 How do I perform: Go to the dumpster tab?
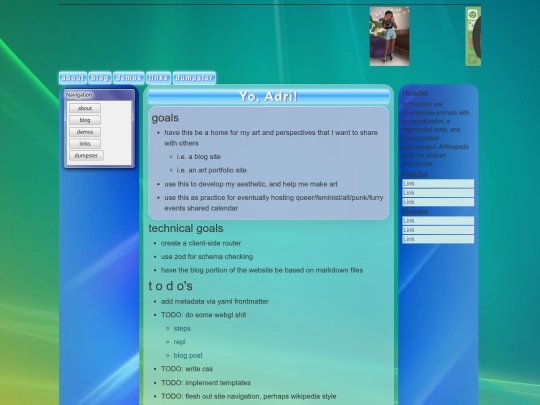point(194,78)
